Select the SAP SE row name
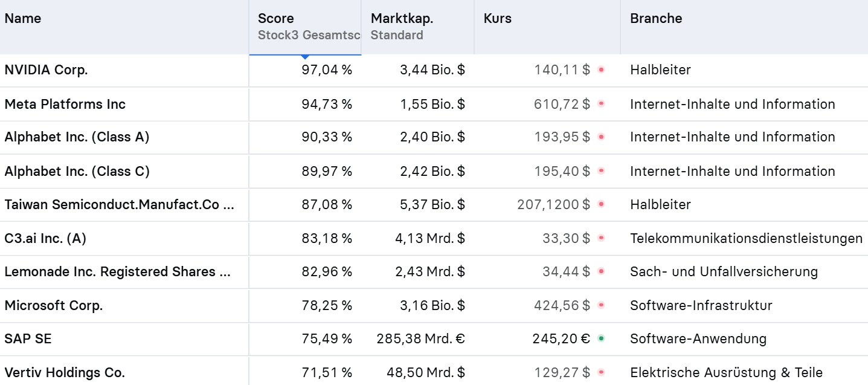The width and height of the screenshot is (868, 385). click(x=28, y=338)
